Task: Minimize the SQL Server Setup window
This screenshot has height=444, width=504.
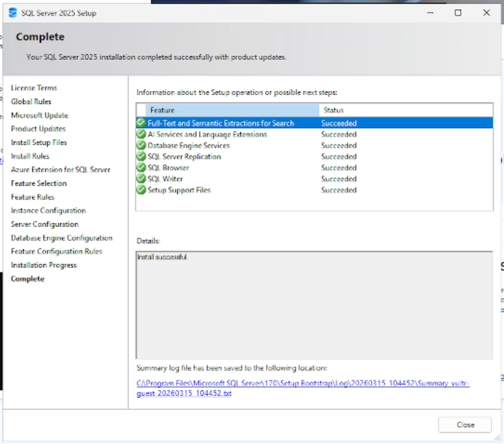Action: 430,13
